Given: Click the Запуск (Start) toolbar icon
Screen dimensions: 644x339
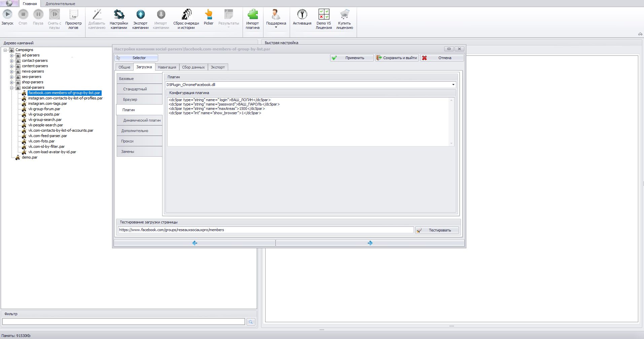Looking at the screenshot, I should pyautogui.click(x=7, y=14).
